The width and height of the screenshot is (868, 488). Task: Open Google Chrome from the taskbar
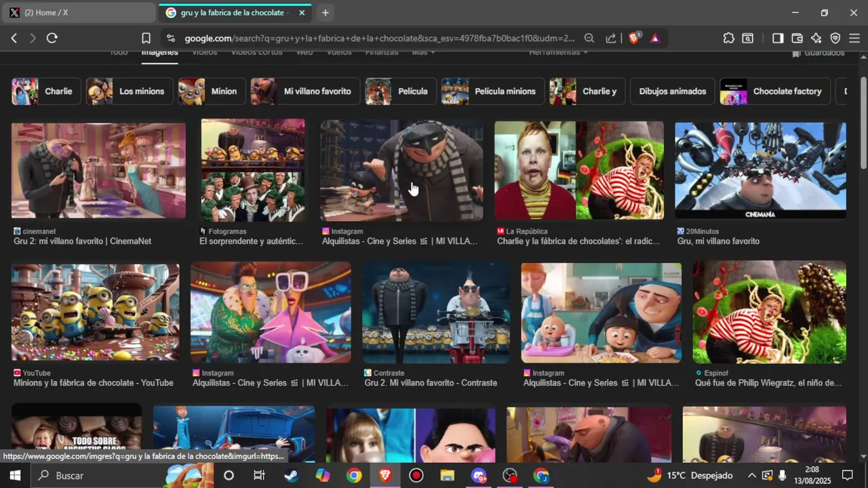[x=354, y=475]
